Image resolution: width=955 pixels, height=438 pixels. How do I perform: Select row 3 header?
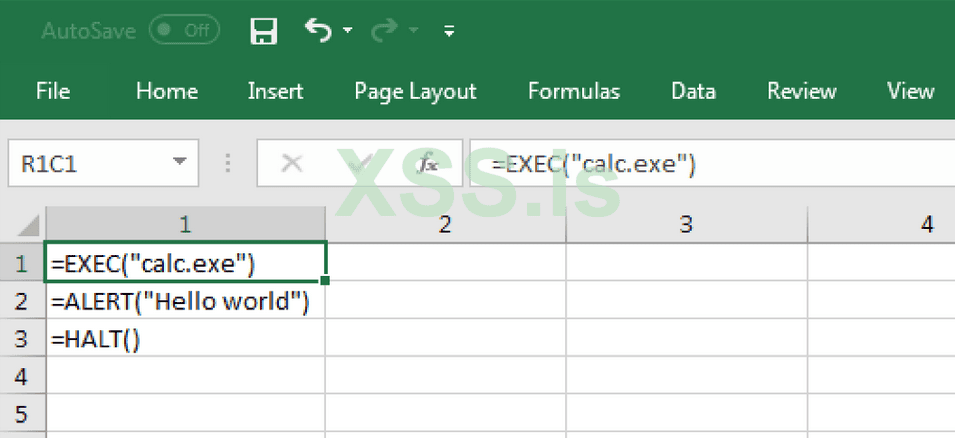23,339
